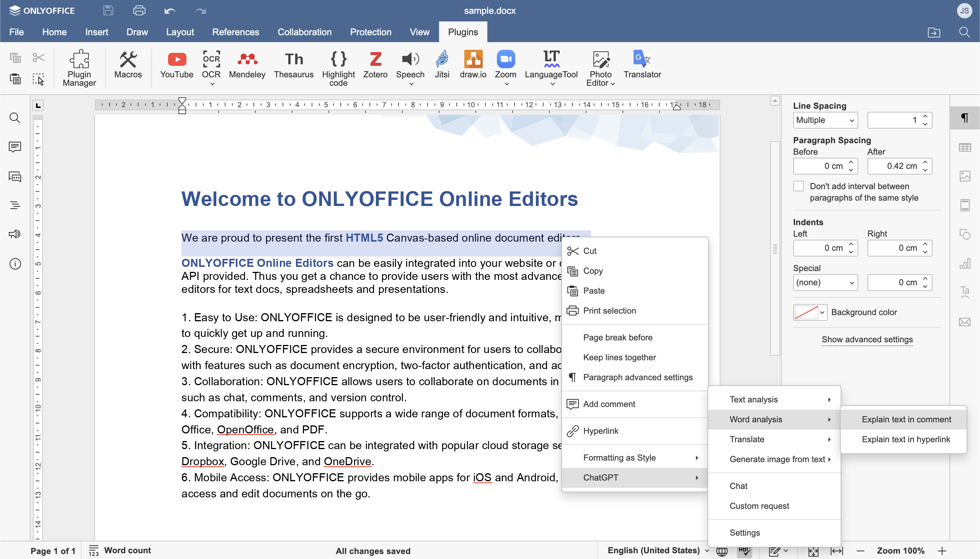The height and width of the screenshot is (559, 980).
Task: Open Table settings in right sidebar
Action: (x=964, y=147)
